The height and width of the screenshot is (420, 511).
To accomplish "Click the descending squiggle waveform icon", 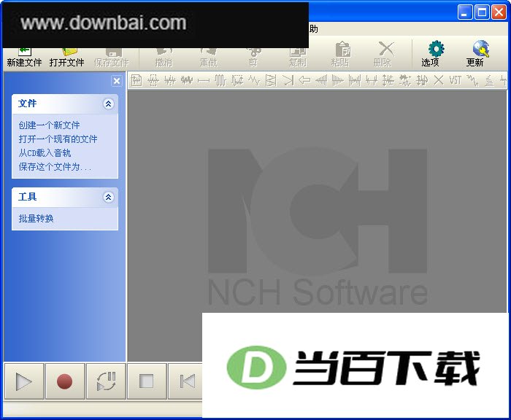I will (472, 80).
